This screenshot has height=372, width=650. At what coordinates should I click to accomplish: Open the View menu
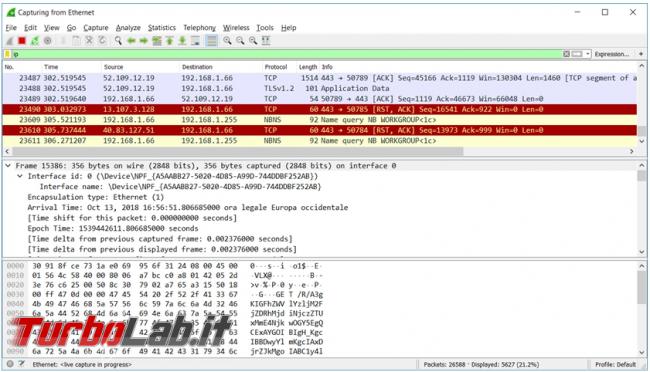(x=52, y=28)
